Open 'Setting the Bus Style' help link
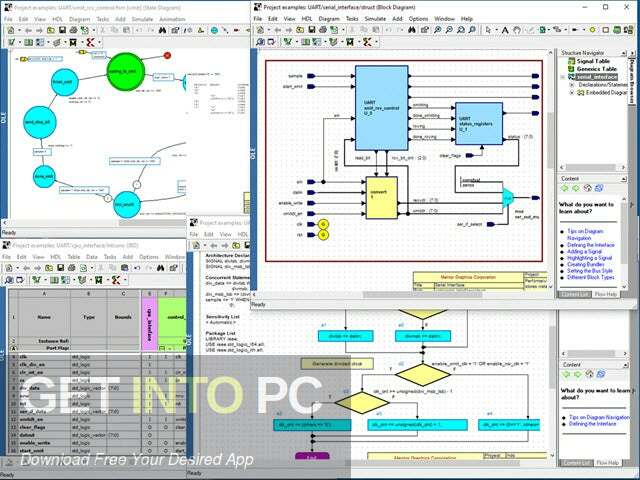640x480 pixels. (x=590, y=271)
